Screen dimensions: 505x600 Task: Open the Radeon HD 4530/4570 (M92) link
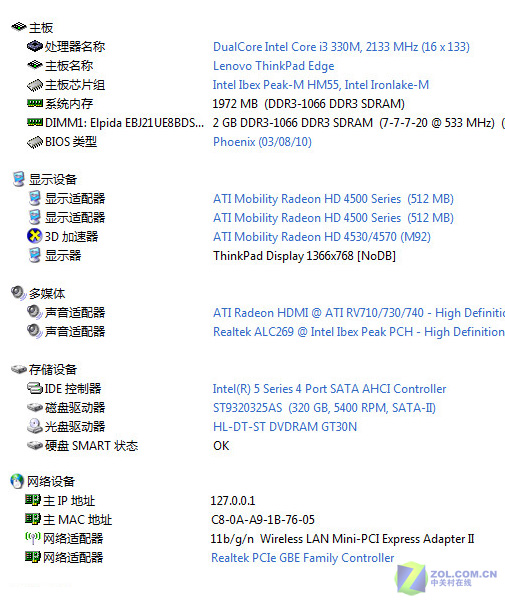pyautogui.click(x=322, y=237)
